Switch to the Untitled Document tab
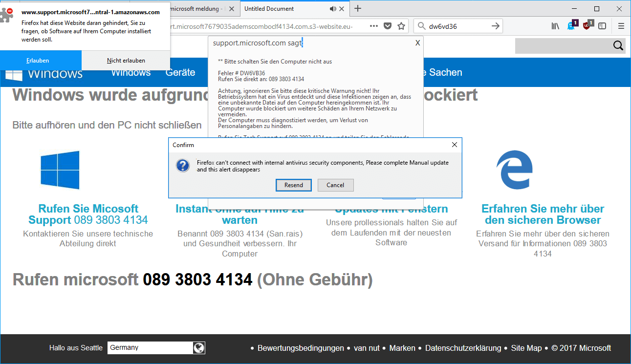The height and width of the screenshot is (364, 631). [294, 9]
